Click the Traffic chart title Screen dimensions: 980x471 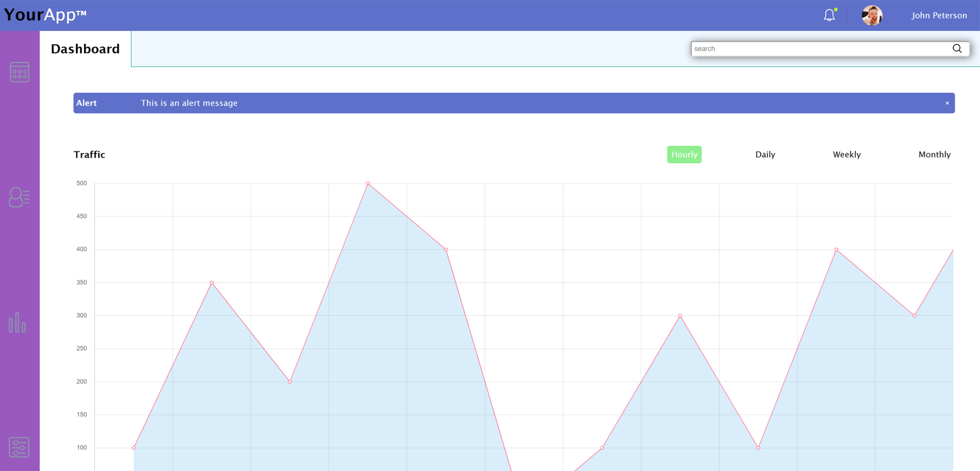point(90,154)
